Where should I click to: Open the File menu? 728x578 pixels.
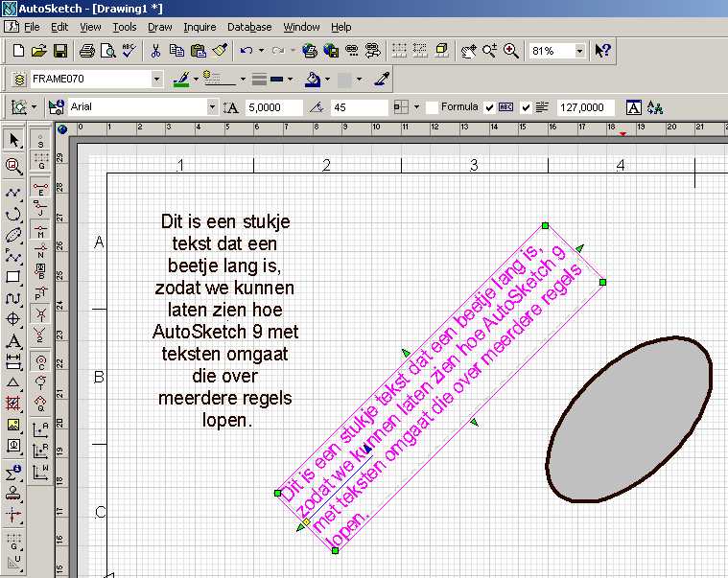click(32, 28)
